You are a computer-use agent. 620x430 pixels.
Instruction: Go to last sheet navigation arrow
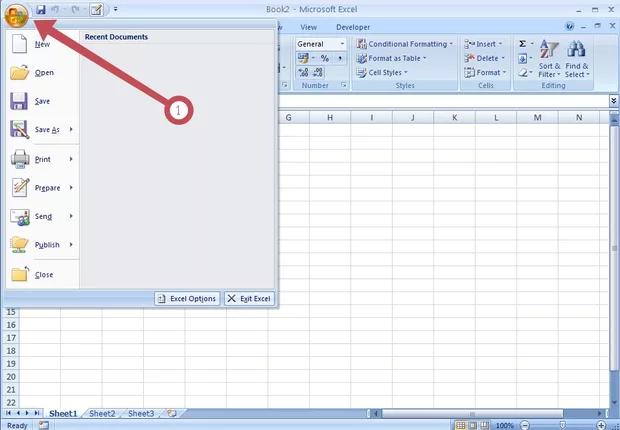tap(36, 413)
